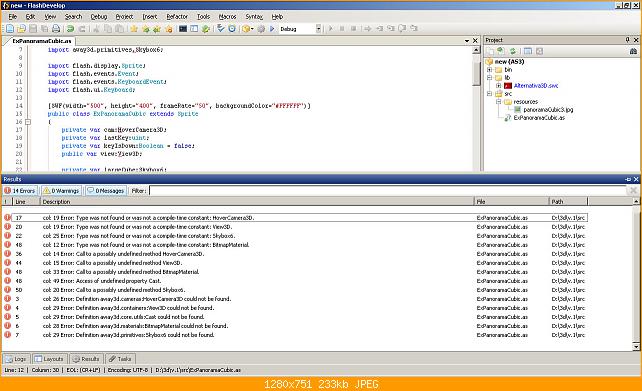Sort results by Description column header

click(257, 202)
